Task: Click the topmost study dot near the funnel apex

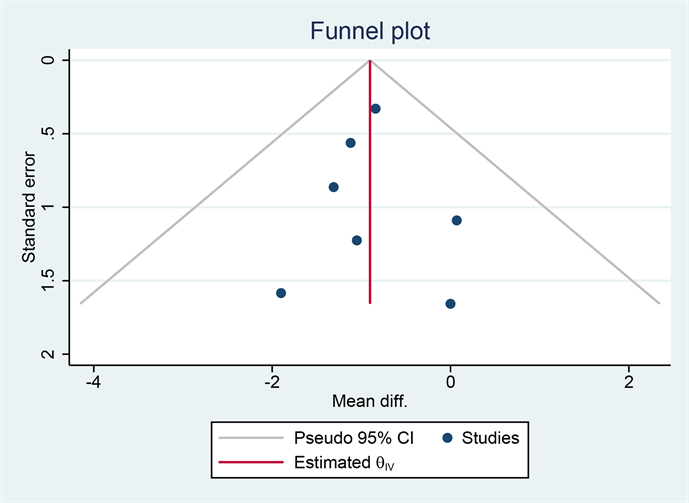Action: pyautogui.click(x=375, y=109)
